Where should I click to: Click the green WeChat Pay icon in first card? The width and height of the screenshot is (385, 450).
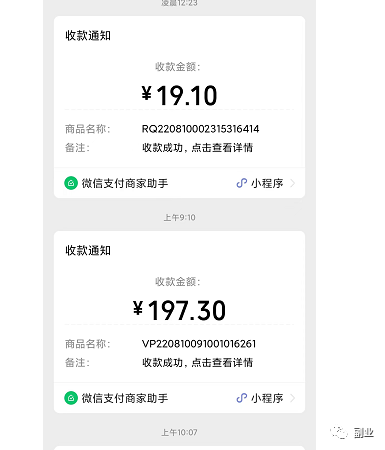71,183
